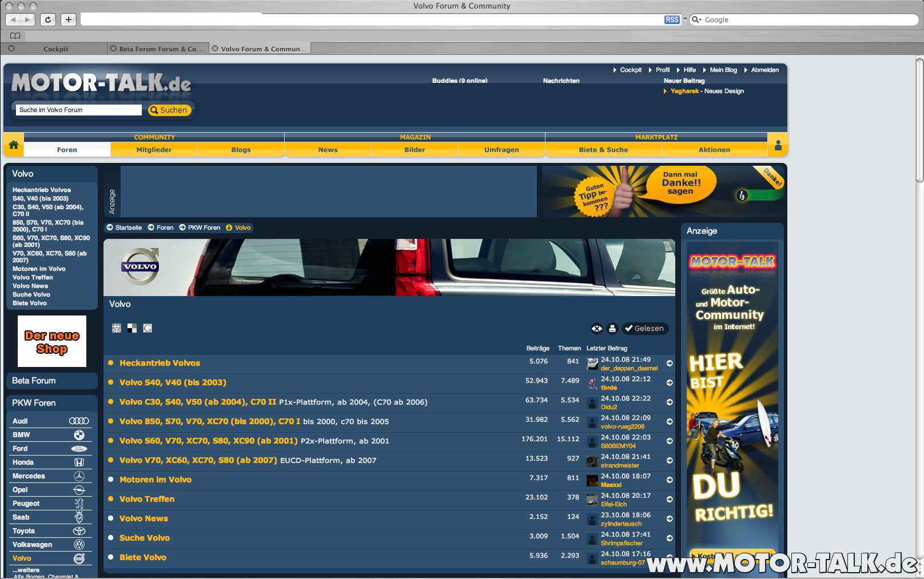This screenshot has width=924, height=579.
Task: Open the Profil link in top menu
Action: (663, 70)
